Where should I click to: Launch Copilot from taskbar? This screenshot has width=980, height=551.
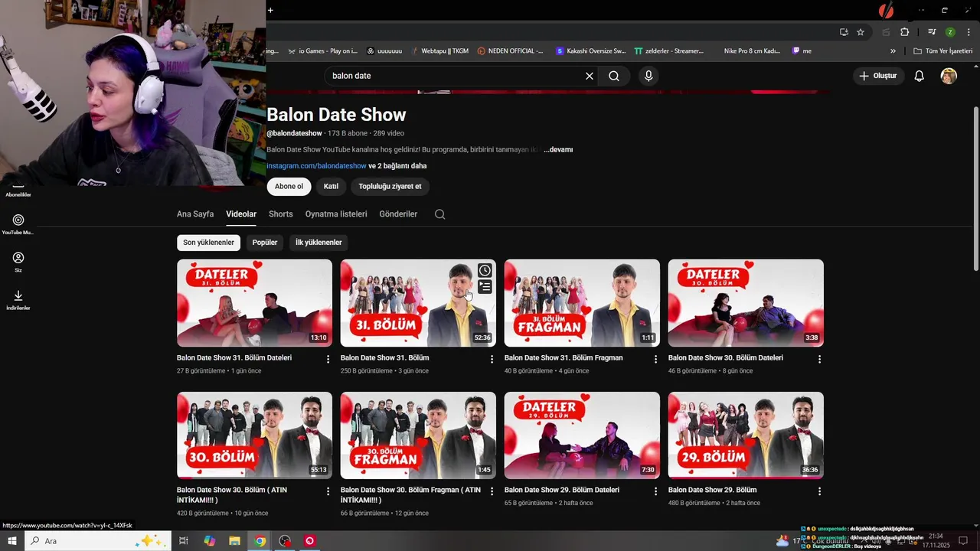209,541
